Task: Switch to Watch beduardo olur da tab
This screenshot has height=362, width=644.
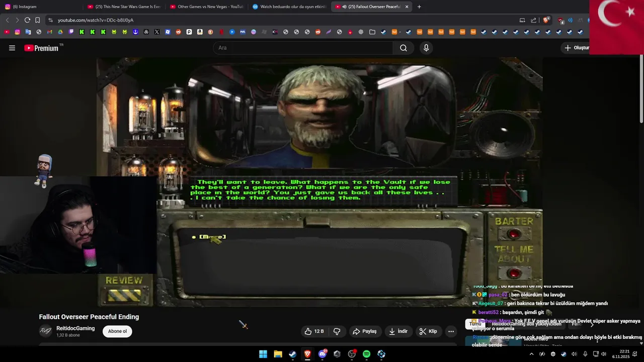Action: coord(289,7)
